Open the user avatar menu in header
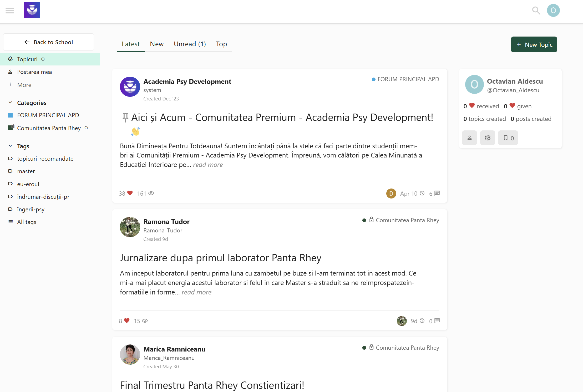 pyautogui.click(x=553, y=11)
